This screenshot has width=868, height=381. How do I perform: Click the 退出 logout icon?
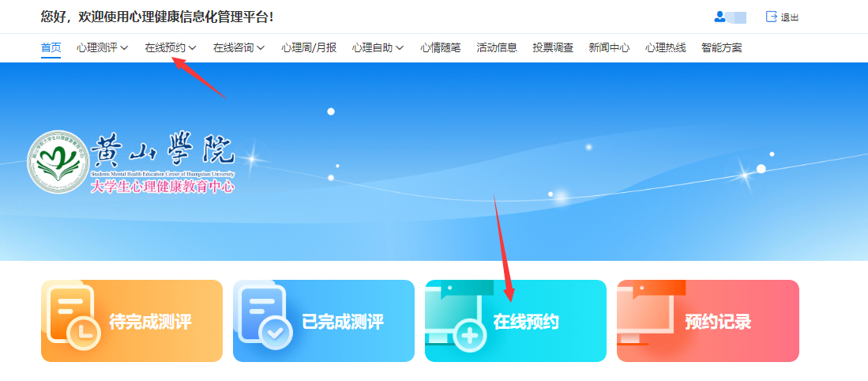pyautogui.click(x=771, y=17)
